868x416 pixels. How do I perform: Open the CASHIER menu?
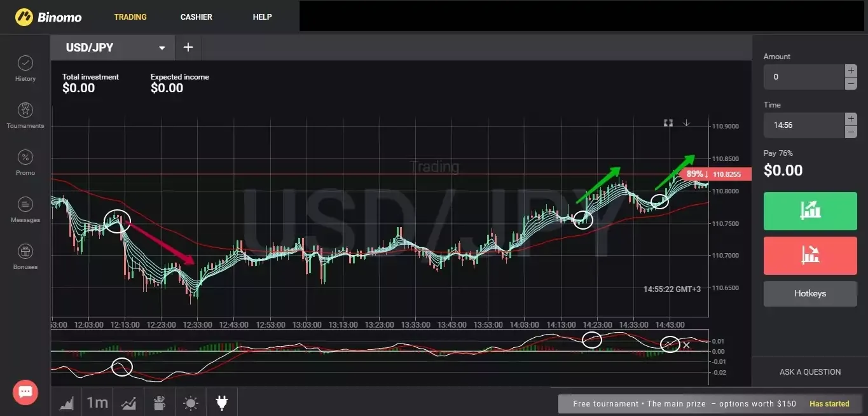(196, 17)
